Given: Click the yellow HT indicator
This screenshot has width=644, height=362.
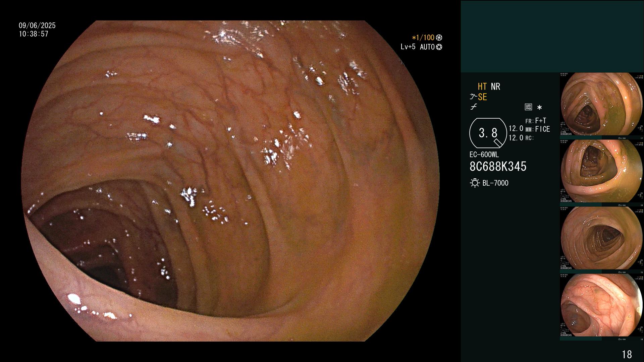Looking at the screenshot, I should (x=482, y=86).
